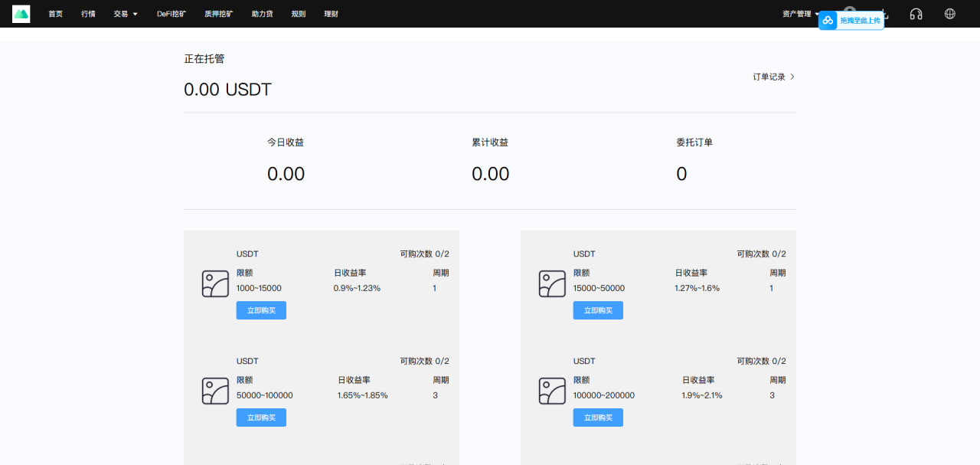Click the 正在托管 heading
980x465 pixels.
pos(204,58)
